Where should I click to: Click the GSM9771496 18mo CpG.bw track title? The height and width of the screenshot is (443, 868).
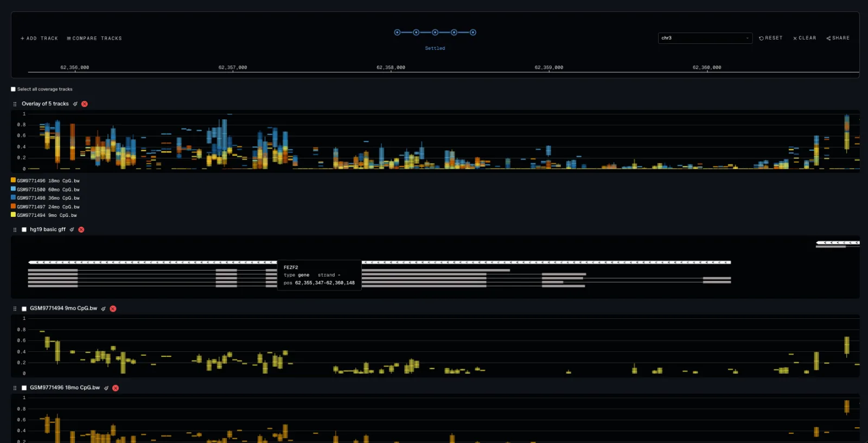65,388
